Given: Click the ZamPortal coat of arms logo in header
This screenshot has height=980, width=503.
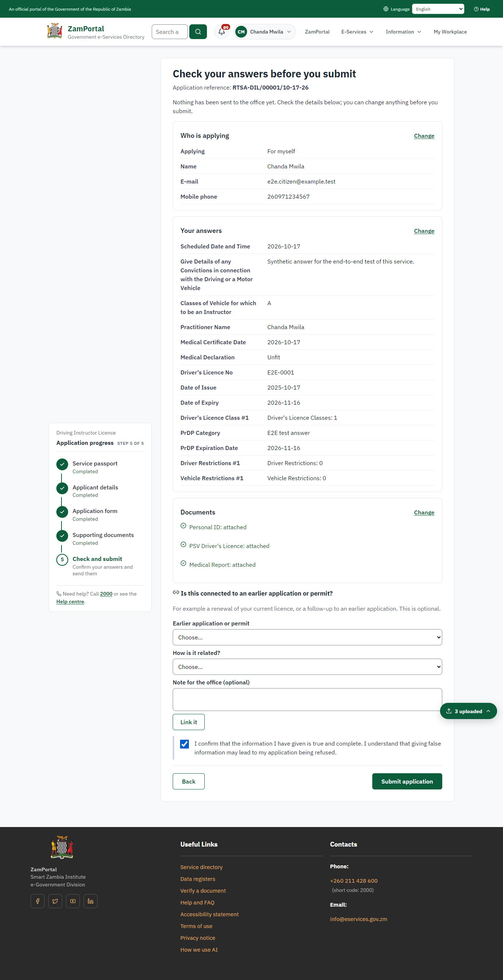Looking at the screenshot, I should click(55, 31).
